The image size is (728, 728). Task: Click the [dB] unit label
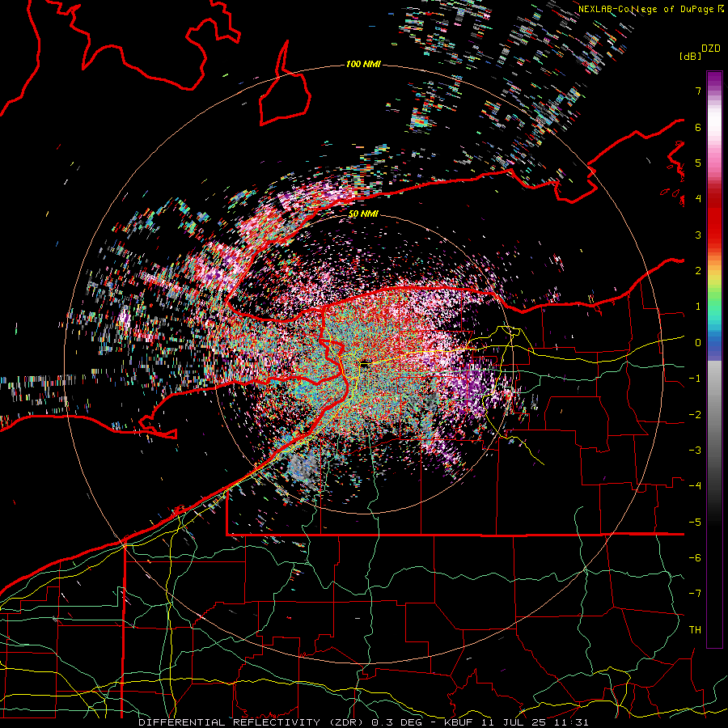pos(690,56)
